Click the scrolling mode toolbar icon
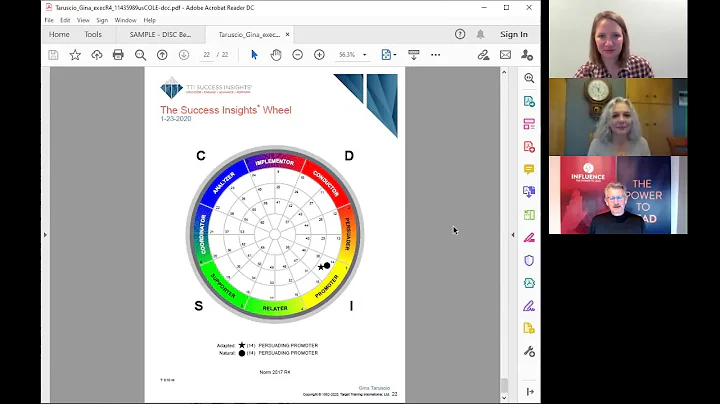Screen dimensions: 720x404 tap(413, 55)
